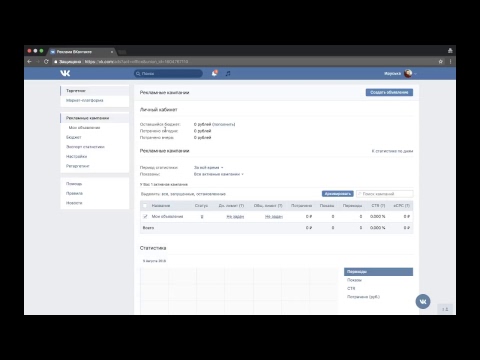Sort by the Показы column header
The width and height of the screenshot is (480, 360).
(x=327, y=206)
